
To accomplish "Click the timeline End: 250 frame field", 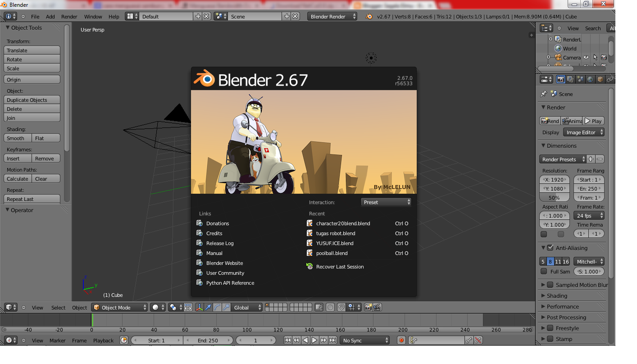I will point(208,340).
